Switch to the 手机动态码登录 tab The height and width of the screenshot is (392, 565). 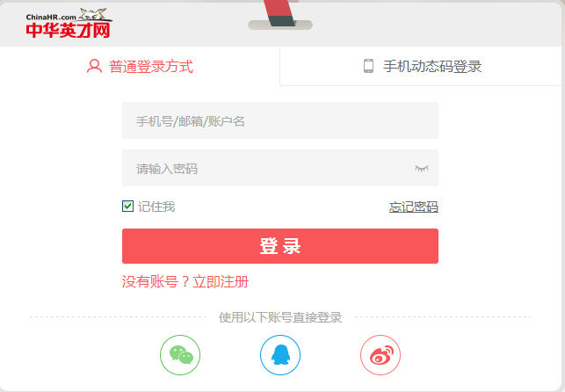click(x=421, y=66)
